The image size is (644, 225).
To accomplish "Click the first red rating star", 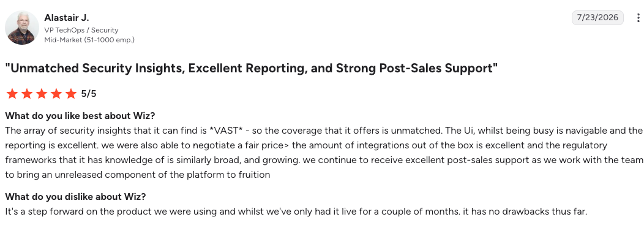I will click(12, 94).
